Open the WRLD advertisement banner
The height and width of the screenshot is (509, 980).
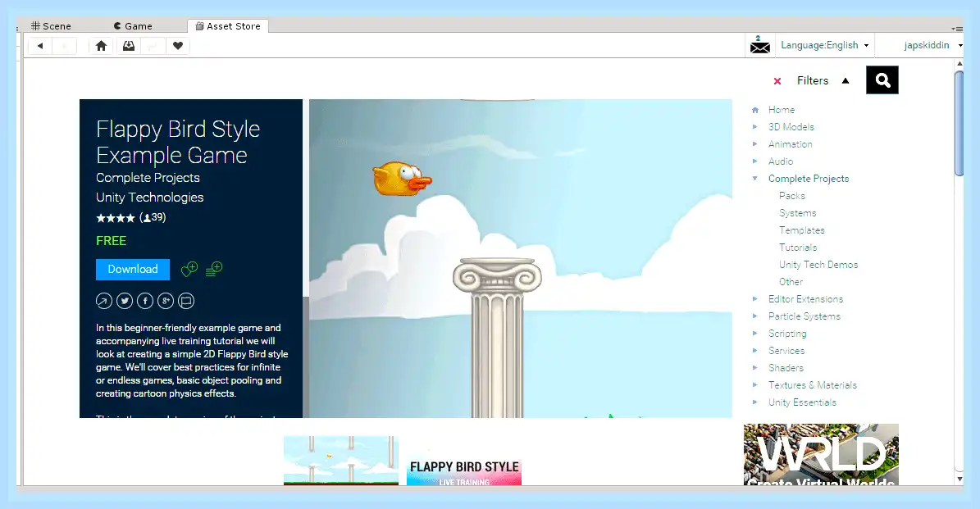tap(821, 455)
